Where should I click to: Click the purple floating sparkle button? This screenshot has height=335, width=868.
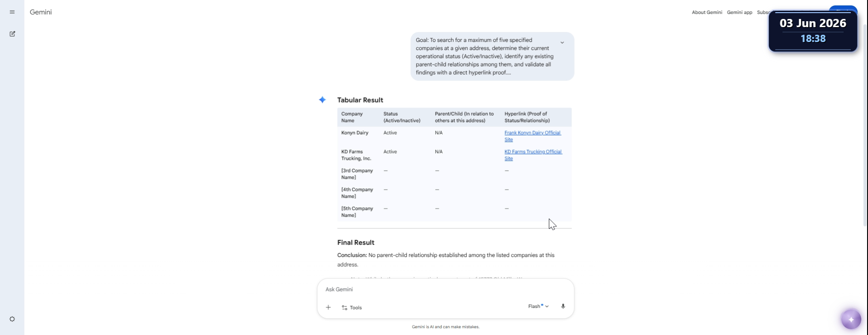point(851,320)
